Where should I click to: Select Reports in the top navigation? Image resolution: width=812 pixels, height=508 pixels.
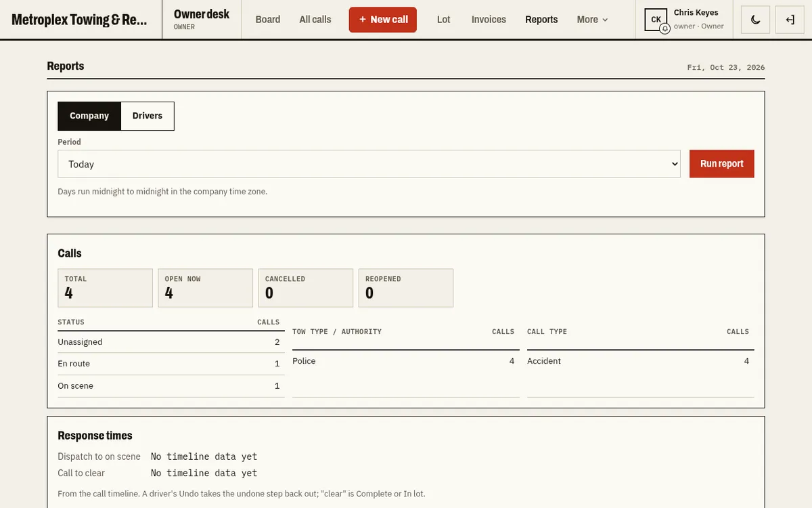[x=541, y=20]
